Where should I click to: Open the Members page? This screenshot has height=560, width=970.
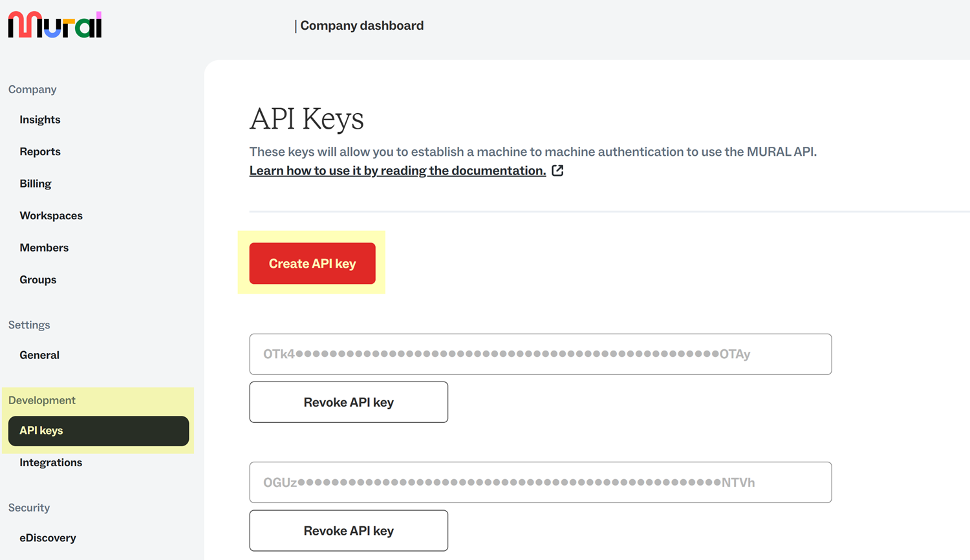click(44, 248)
